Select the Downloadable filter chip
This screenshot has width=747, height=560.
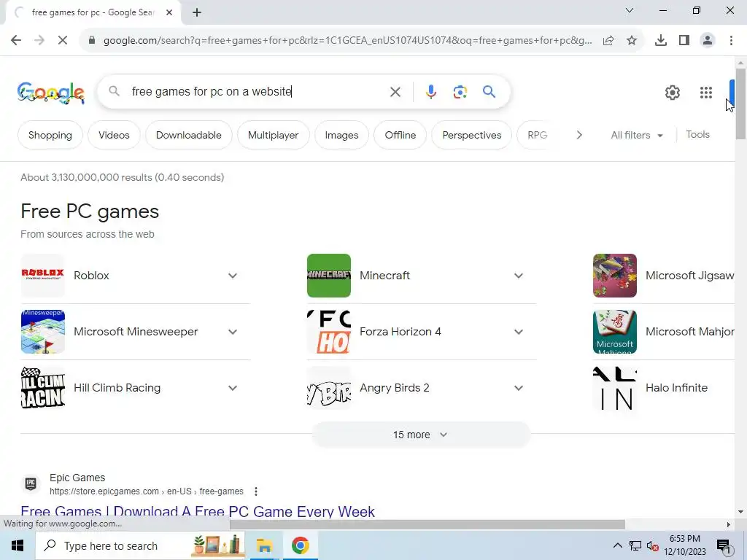point(189,135)
